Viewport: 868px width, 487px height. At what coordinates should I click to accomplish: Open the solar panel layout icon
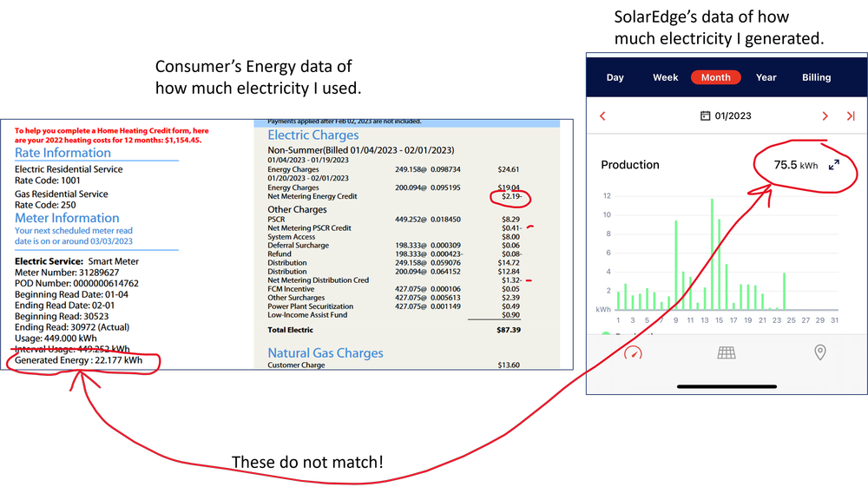pyautogui.click(x=727, y=352)
